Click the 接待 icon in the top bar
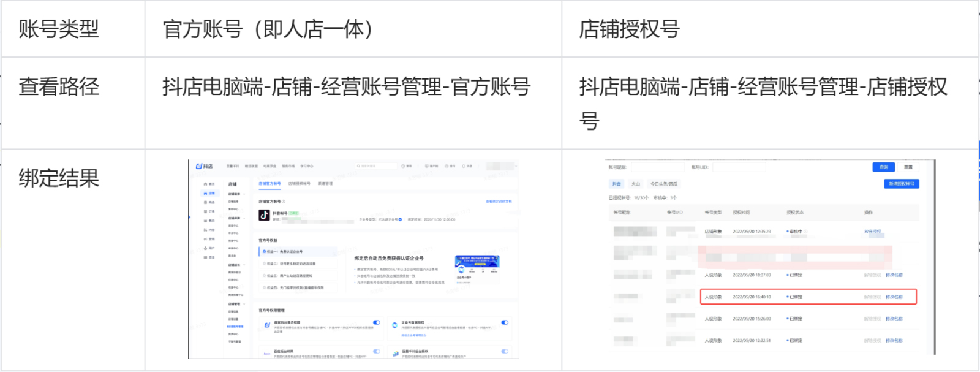This screenshot has height=372, width=980. (x=447, y=166)
